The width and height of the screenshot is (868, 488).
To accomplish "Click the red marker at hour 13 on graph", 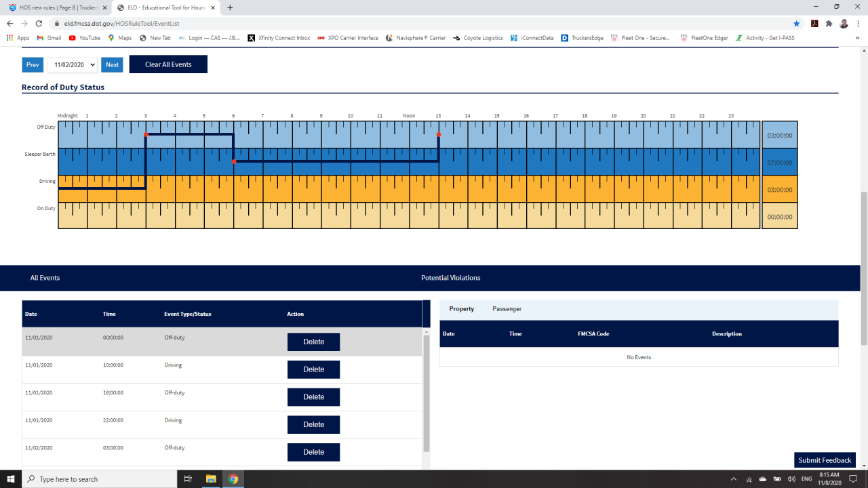I will click(x=439, y=135).
